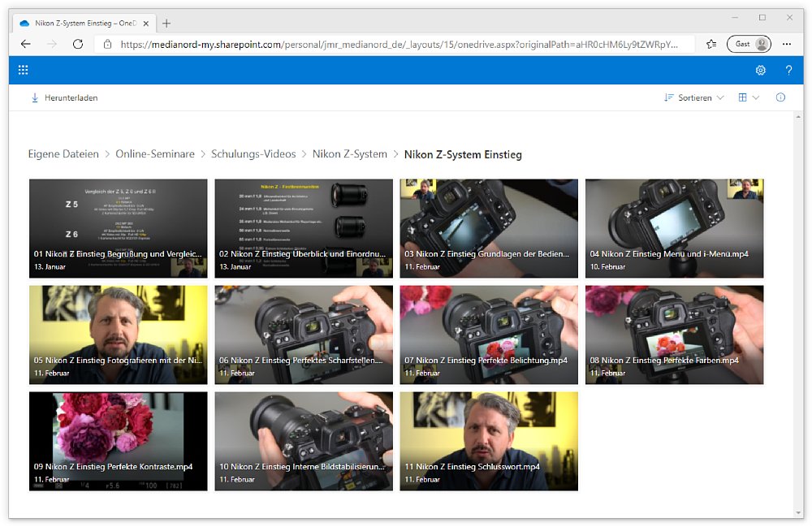Open the Sortieren dropdown

coord(694,97)
